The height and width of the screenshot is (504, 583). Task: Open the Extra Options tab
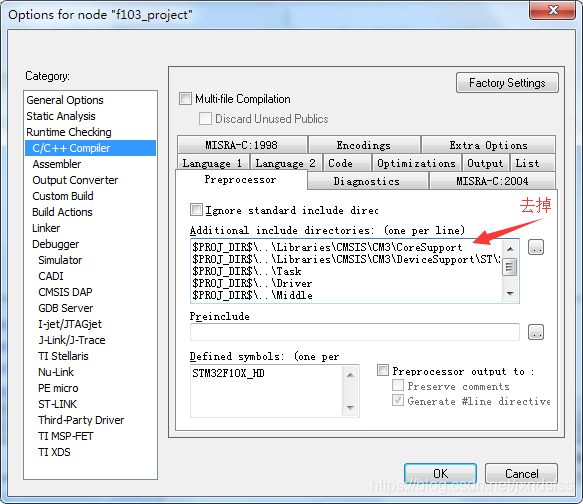pyautogui.click(x=488, y=145)
